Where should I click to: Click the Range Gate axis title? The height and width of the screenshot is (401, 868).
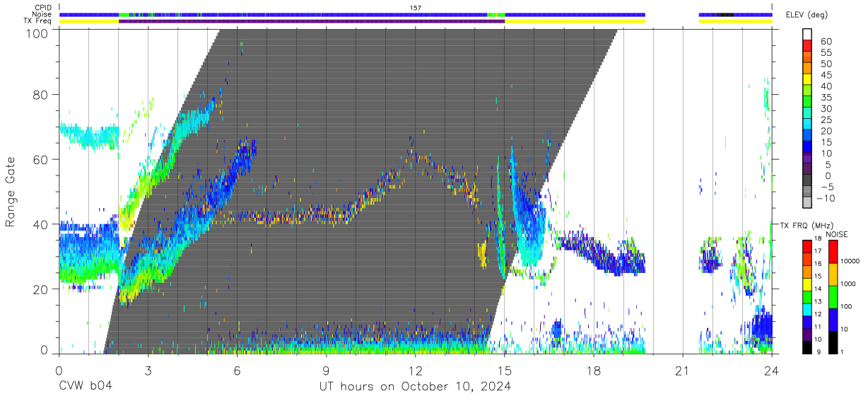11,192
